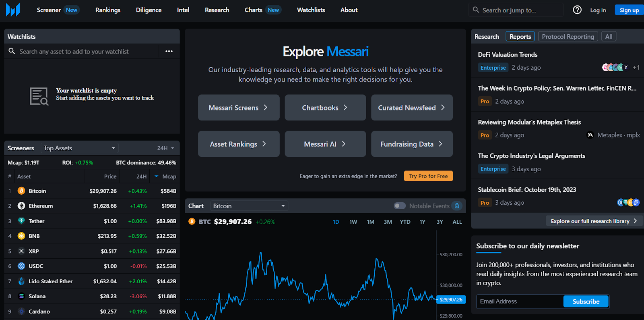Open Diligence in top navigation
Image resolution: width=644 pixels, height=320 pixels.
[149, 10]
